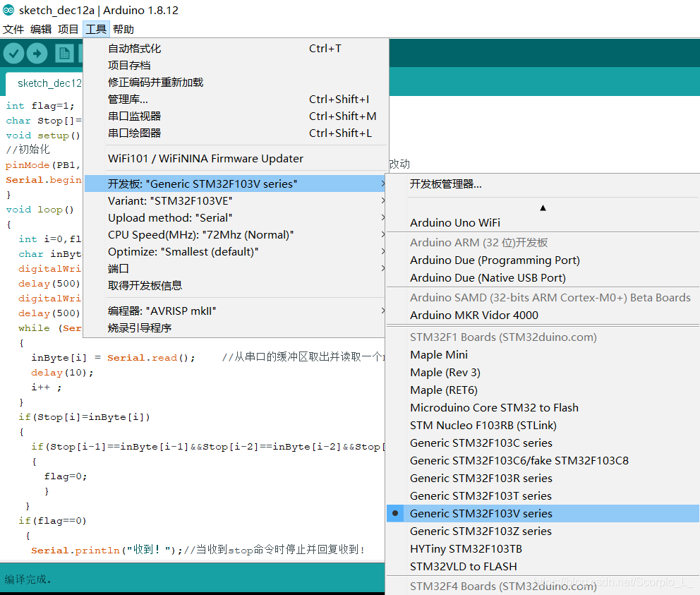Image resolution: width=700 pixels, height=595 pixels.
Task: Select Generic STM32F103C6/fake STM32F103C8 board
Action: click(x=543, y=461)
